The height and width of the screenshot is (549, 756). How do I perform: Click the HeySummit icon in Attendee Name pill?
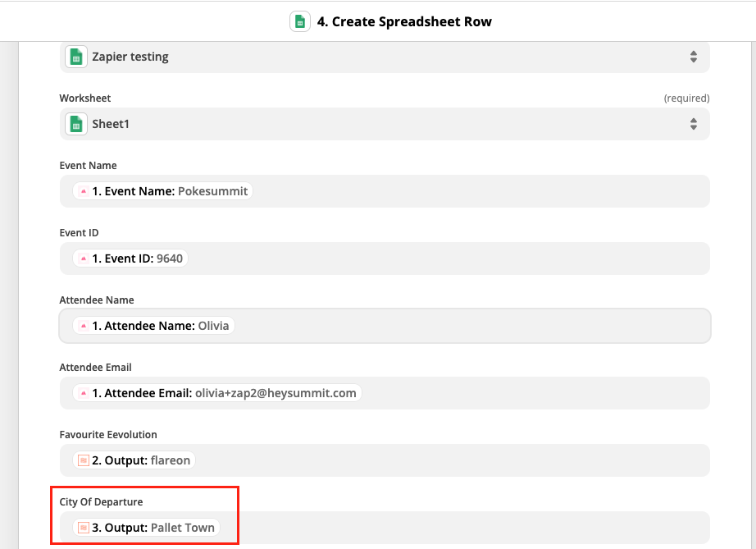pos(84,326)
